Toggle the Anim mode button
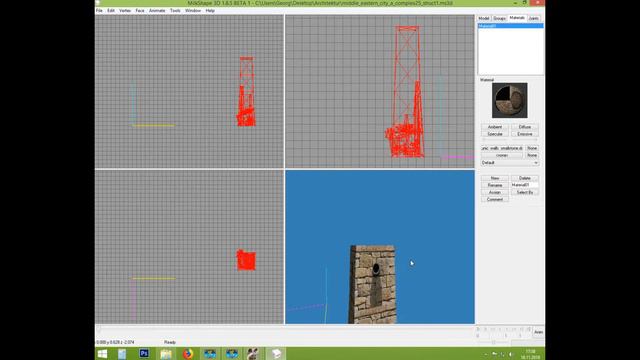Image resolution: width=640 pixels, height=360 pixels. coord(538,332)
